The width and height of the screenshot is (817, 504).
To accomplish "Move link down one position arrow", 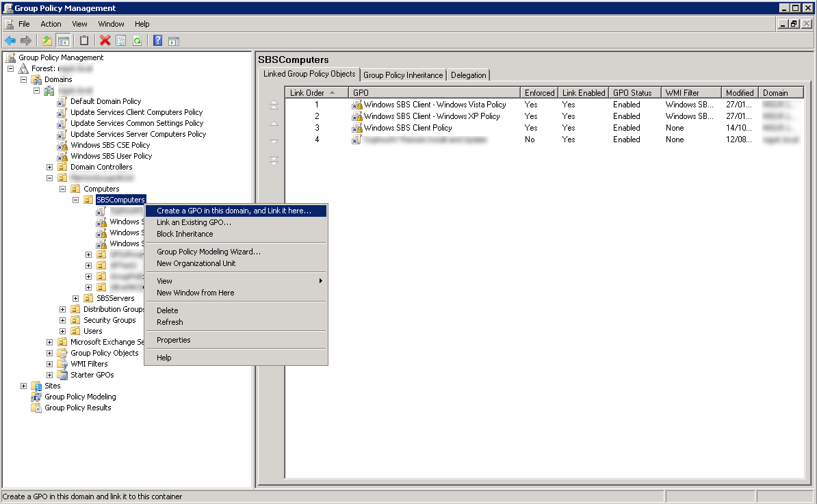I will click(x=274, y=142).
